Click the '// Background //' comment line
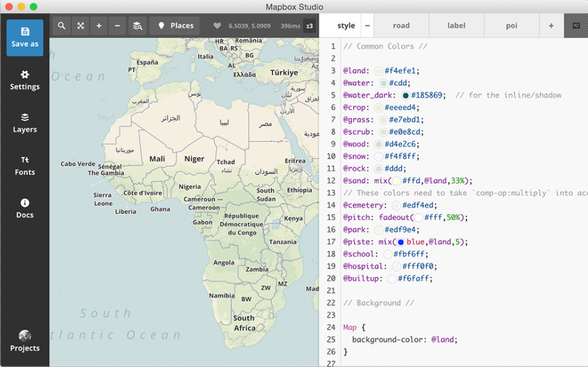Screen dimensions: 588x367 pyautogui.click(x=378, y=303)
